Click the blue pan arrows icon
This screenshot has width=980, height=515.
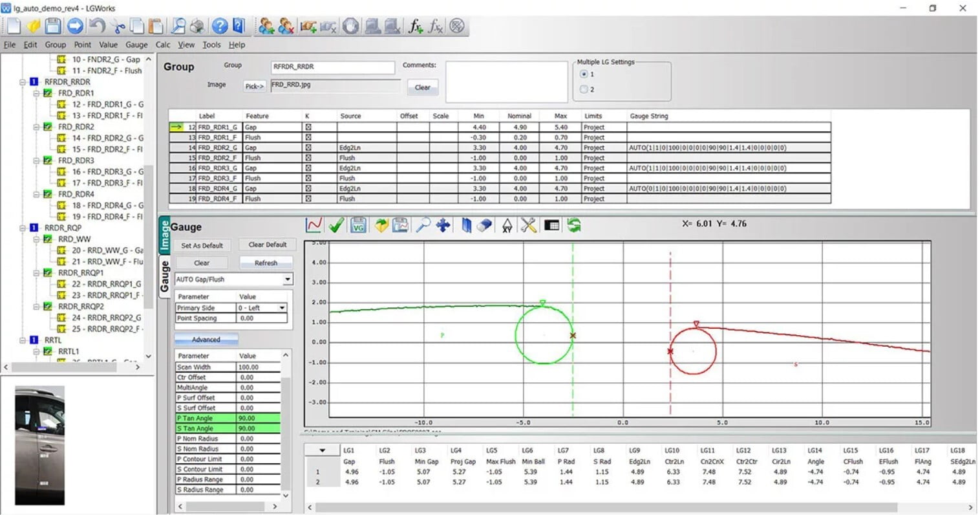tap(443, 225)
